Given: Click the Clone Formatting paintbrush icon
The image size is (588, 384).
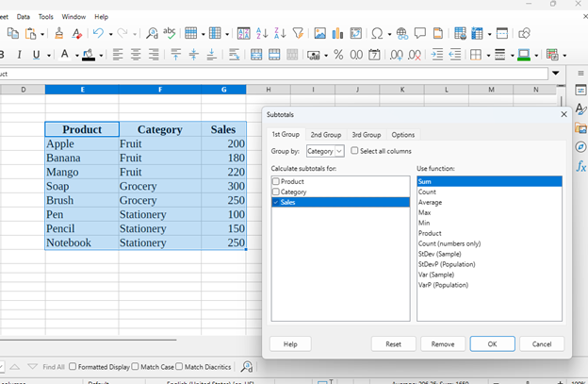Looking at the screenshot, I should (58, 33).
